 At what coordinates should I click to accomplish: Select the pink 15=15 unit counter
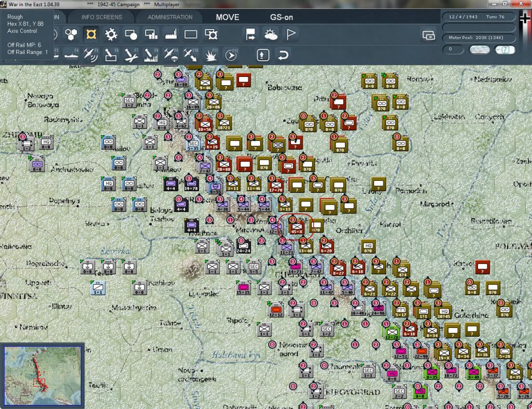[x=243, y=287]
